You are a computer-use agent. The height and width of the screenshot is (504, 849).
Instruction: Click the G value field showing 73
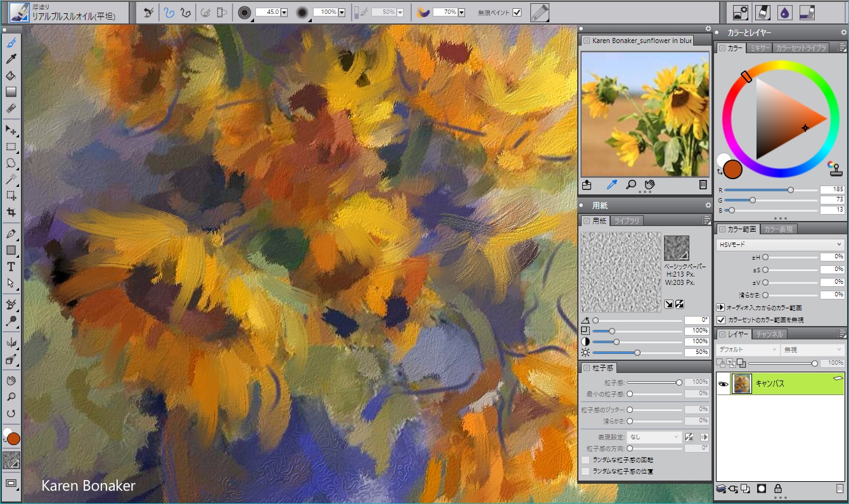[x=832, y=200]
